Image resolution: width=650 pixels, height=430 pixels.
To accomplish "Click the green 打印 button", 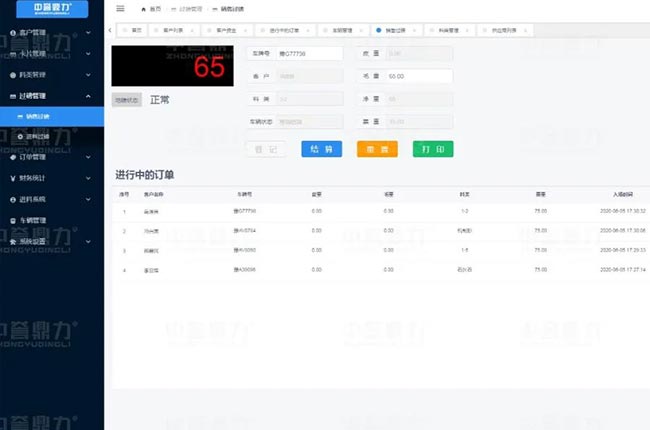I will tap(433, 149).
